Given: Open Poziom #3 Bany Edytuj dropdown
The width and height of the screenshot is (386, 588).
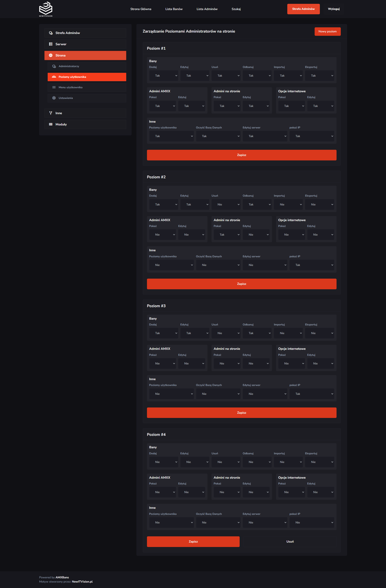Looking at the screenshot, I should [x=195, y=333].
